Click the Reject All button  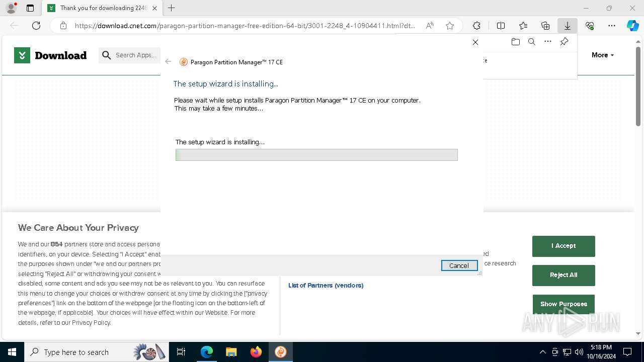click(563, 275)
